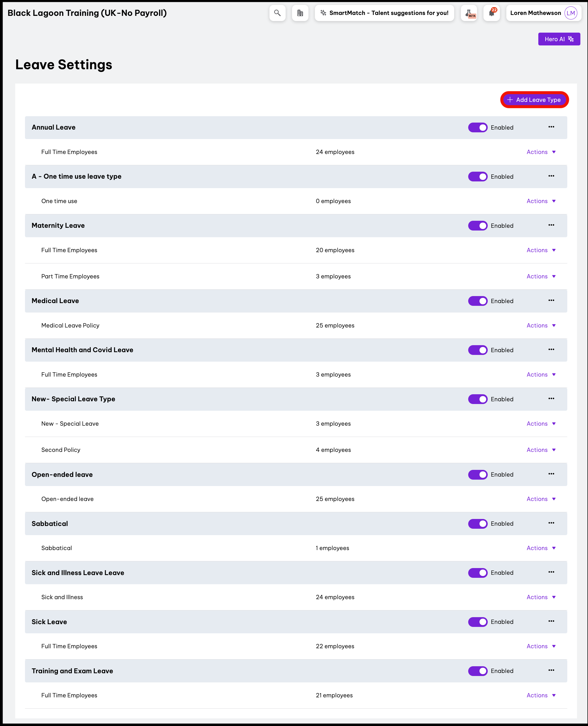Open SmartMatch talent suggestions banner
Image resolution: width=588 pixels, height=726 pixels.
coord(384,13)
